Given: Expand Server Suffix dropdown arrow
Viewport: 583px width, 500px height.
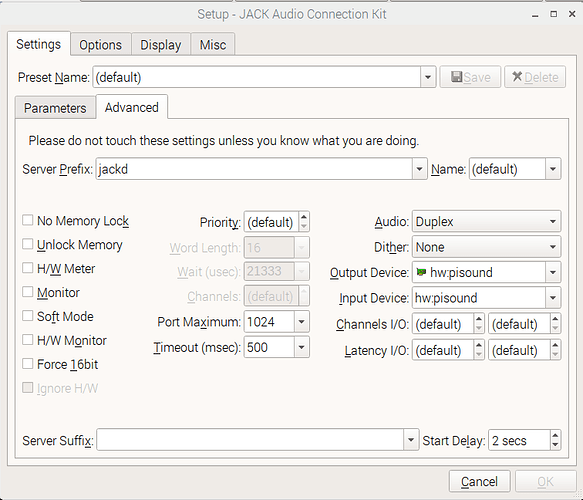Looking at the screenshot, I should coord(411,440).
